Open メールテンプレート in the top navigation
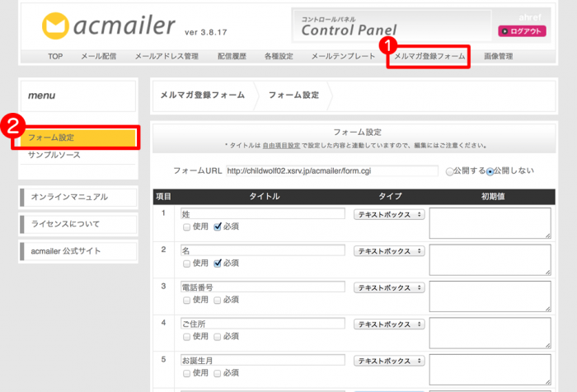Screen dimensions: 577x392 coord(344,56)
